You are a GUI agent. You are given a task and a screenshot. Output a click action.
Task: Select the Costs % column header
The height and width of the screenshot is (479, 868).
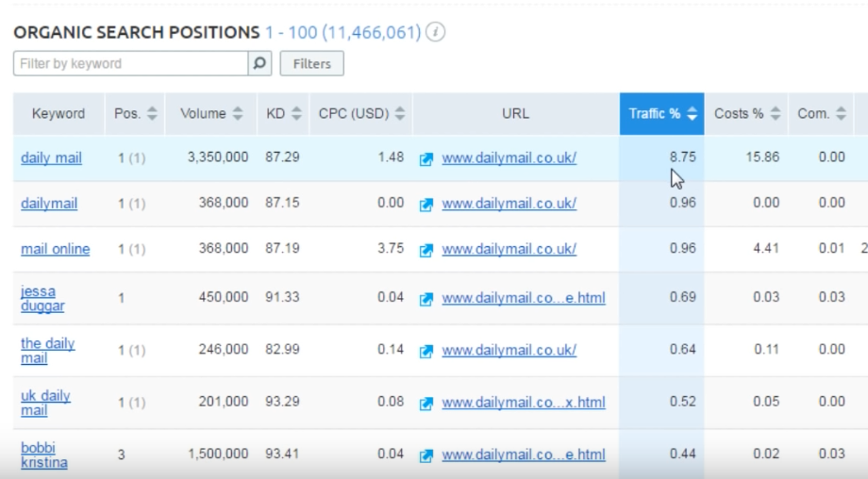tap(746, 113)
